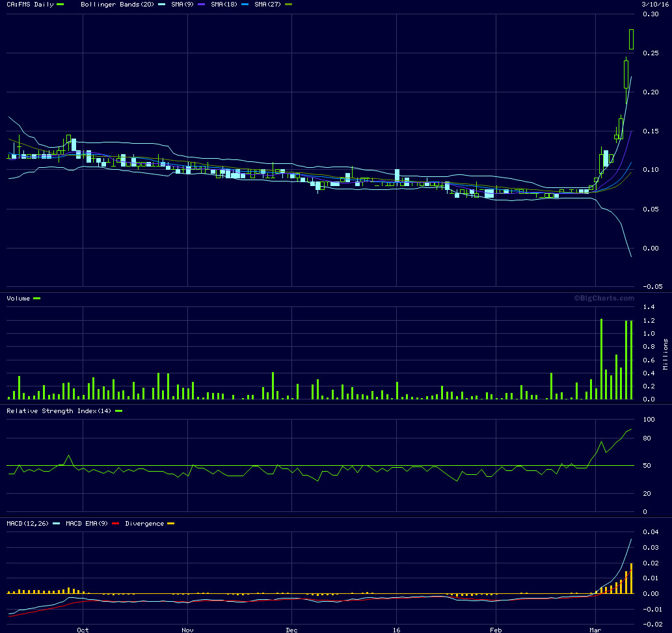Screen dimensions: 672x633
Task: Click the 3/10/16 date label
Action: [x=655, y=5]
